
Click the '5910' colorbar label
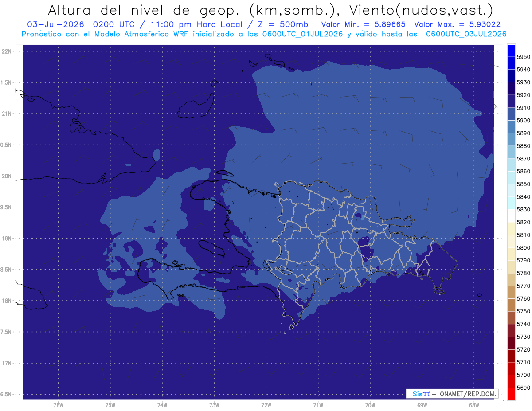524,108
